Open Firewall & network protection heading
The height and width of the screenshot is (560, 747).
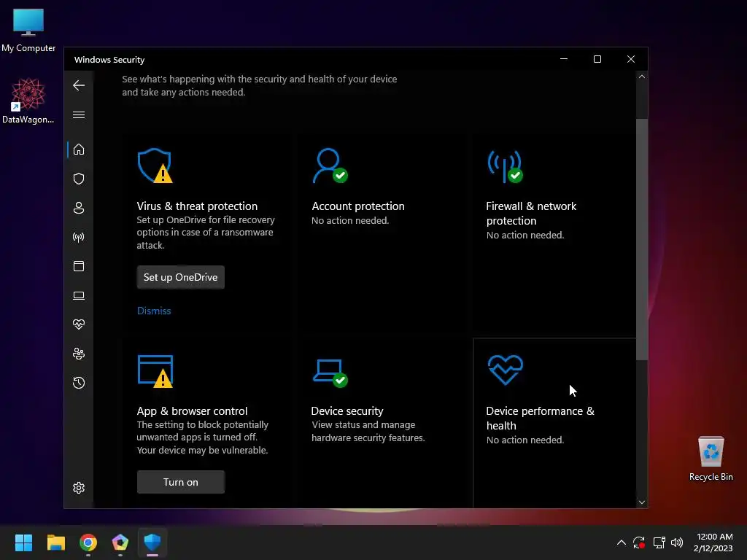pos(531,214)
